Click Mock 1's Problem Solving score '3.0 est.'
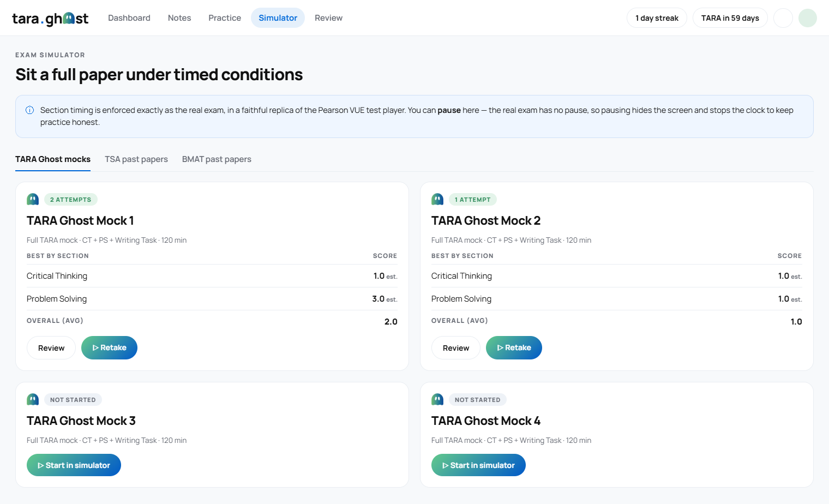Viewport: 829px width, 504px height. pyautogui.click(x=385, y=299)
